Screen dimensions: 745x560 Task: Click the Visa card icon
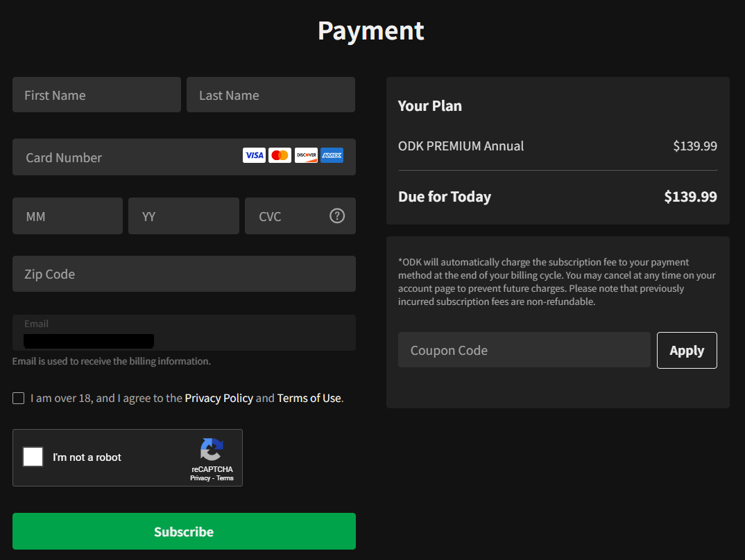point(254,155)
